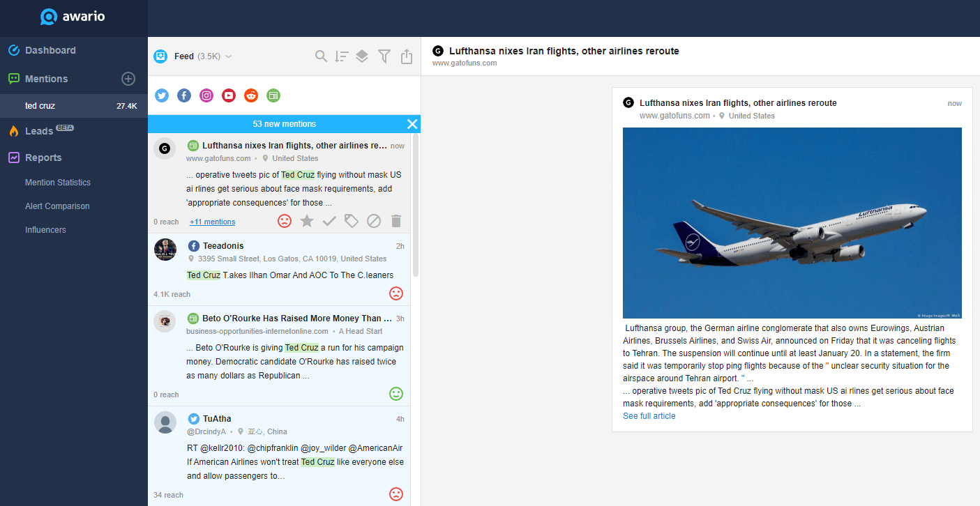Click the www.gatofuns.com header link
980x506 pixels.
click(x=465, y=63)
